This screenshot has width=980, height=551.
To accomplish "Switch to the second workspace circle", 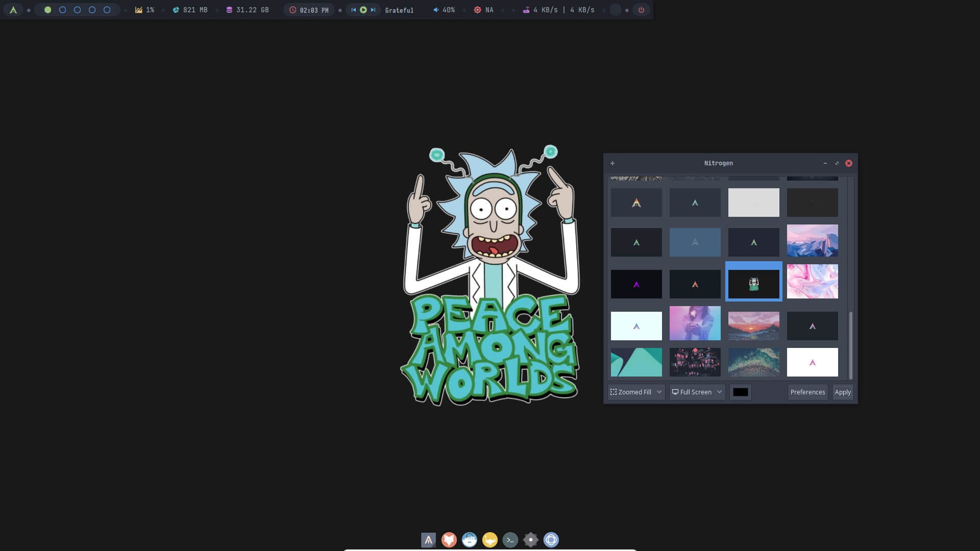I will [62, 10].
